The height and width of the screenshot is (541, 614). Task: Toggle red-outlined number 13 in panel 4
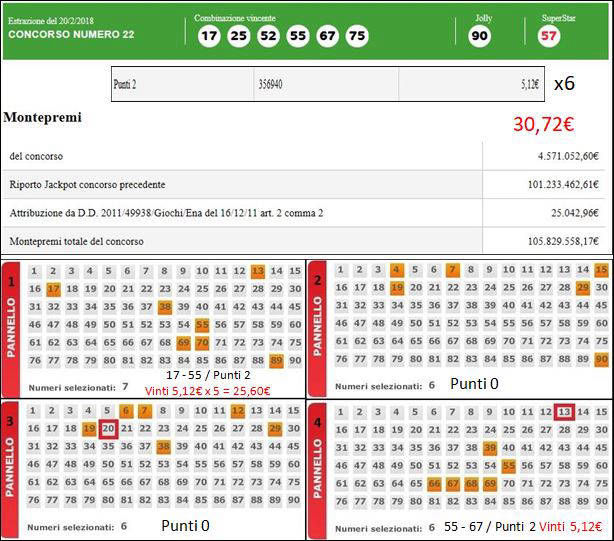click(564, 412)
